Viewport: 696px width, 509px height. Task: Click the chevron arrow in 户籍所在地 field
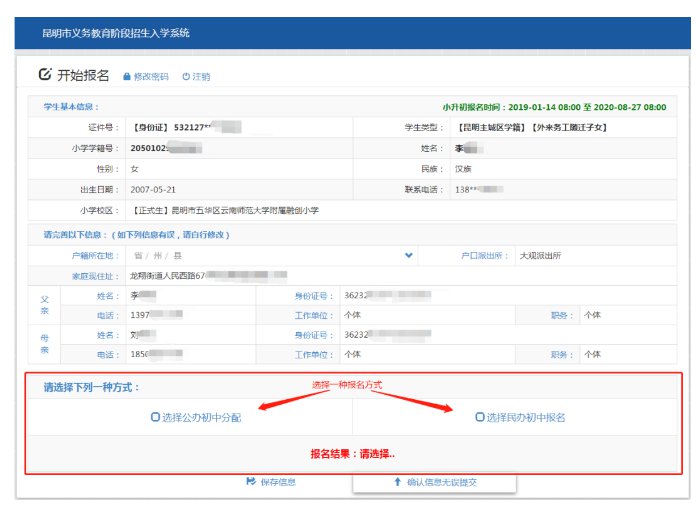click(x=408, y=256)
